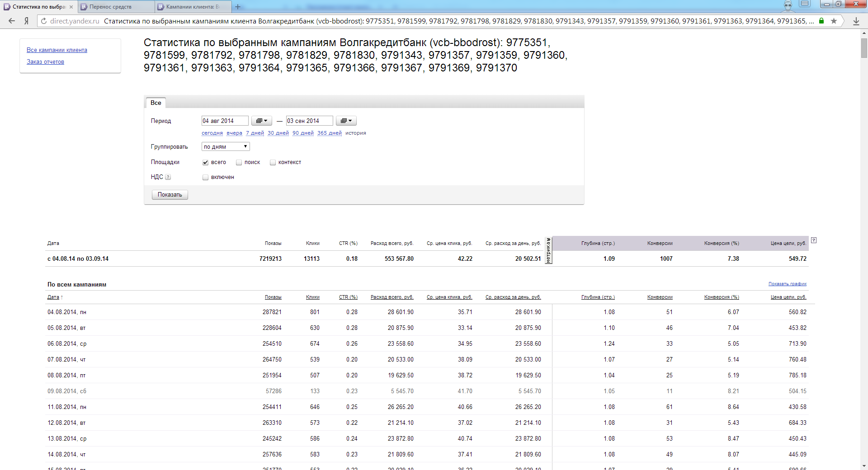
Task: Sort table by 'CTR (%)' column header
Action: (348, 297)
